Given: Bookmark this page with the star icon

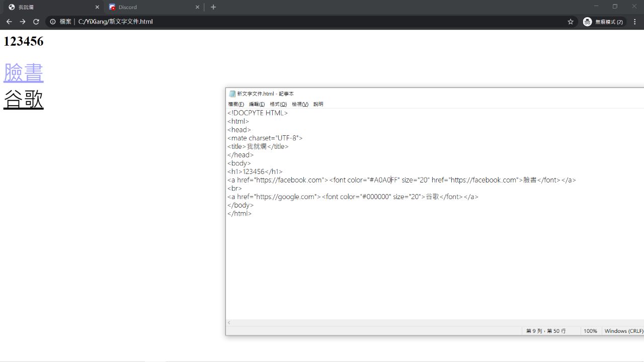Looking at the screenshot, I should click(x=571, y=22).
